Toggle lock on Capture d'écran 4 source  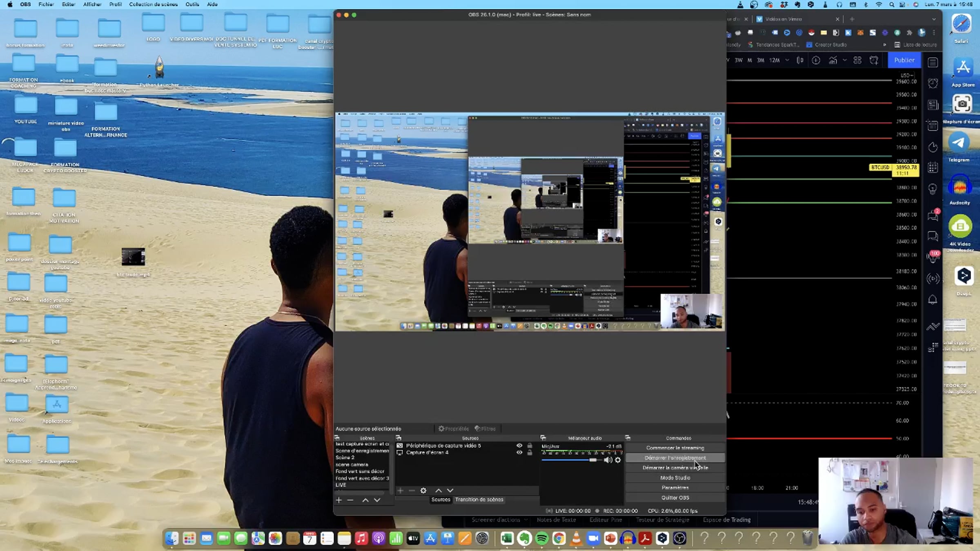(530, 452)
